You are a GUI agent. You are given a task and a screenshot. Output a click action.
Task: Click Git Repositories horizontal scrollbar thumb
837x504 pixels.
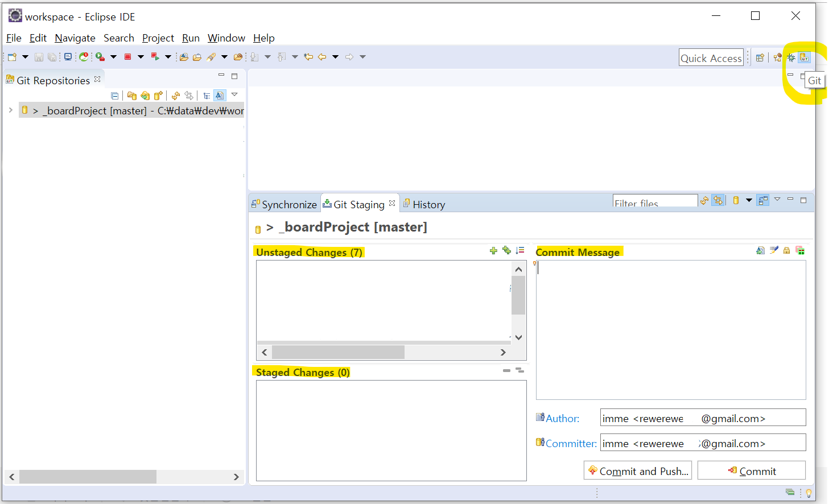[88, 477]
